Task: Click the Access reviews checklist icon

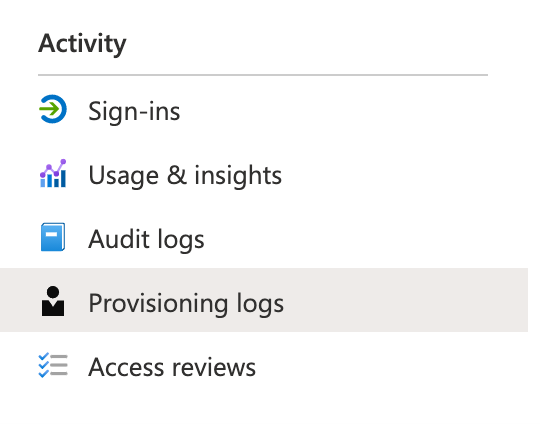Action: pos(53,365)
